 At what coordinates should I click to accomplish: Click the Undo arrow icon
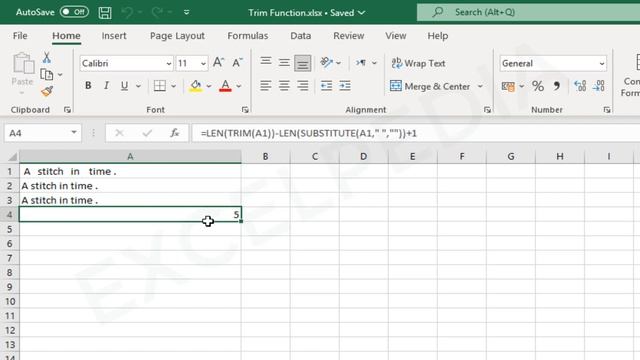coord(127,12)
